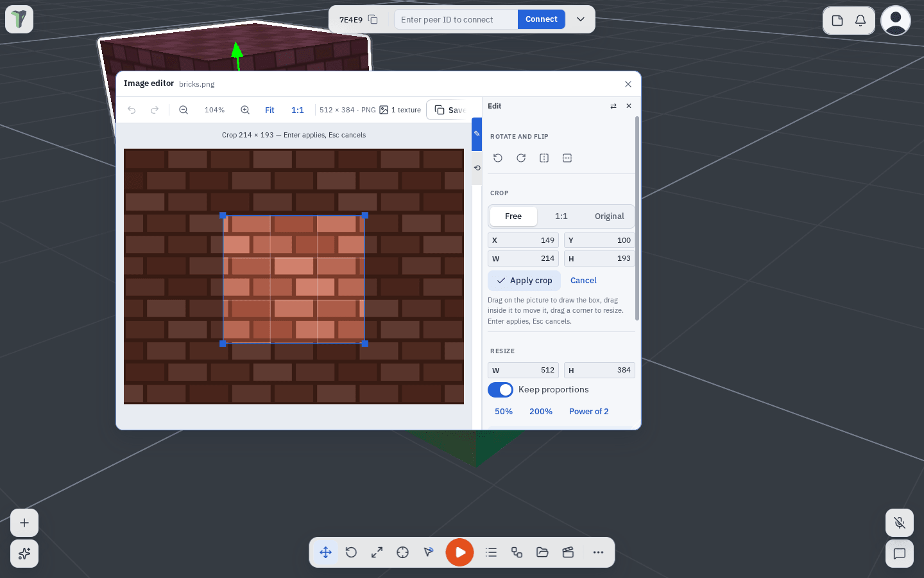Redo the image edit
The height and width of the screenshot is (578, 924).
pos(155,110)
